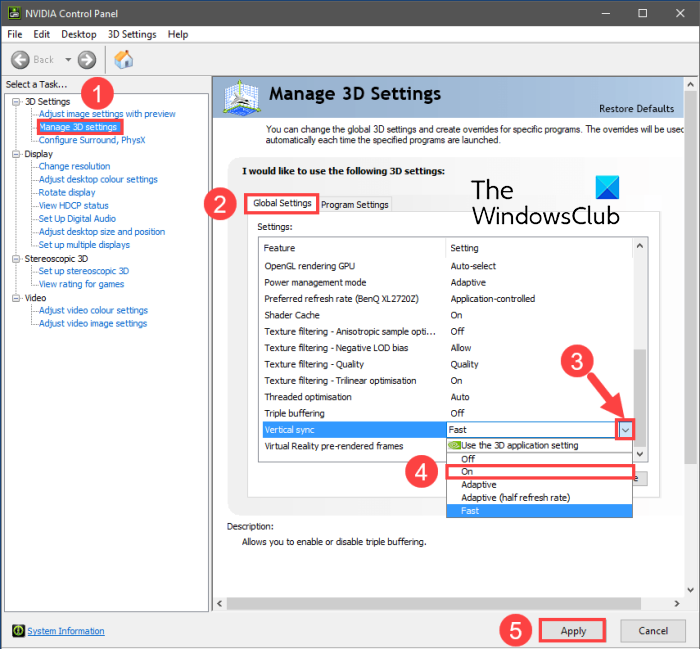Open Adjust desktop size and position

102,232
